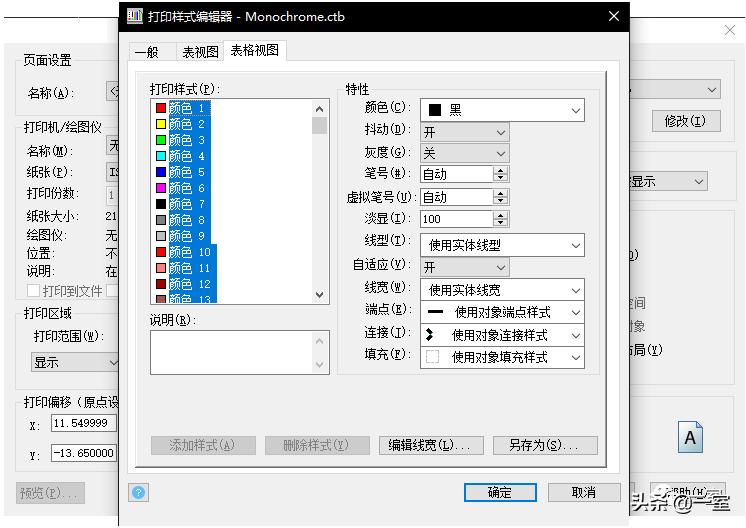Image resolution: width=746 pixels, height=528 pixels.
Task: Open the 自适应(V) dropdown
Action: pyautogui.click(x=465, y=267)
